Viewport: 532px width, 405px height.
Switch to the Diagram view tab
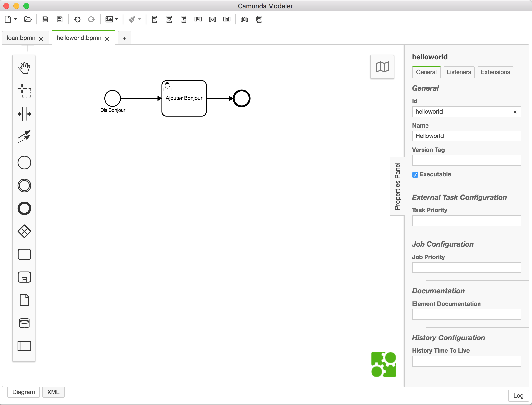[x=24, y=392]
